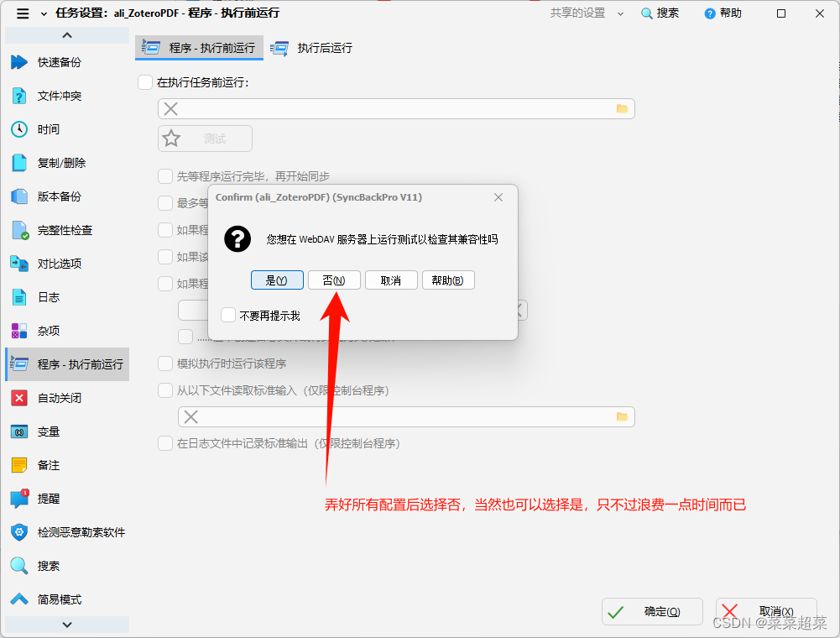This screenshot has height=638, width=840.
Task: Browse for program using the folder icon
Action: pos(622,109)
